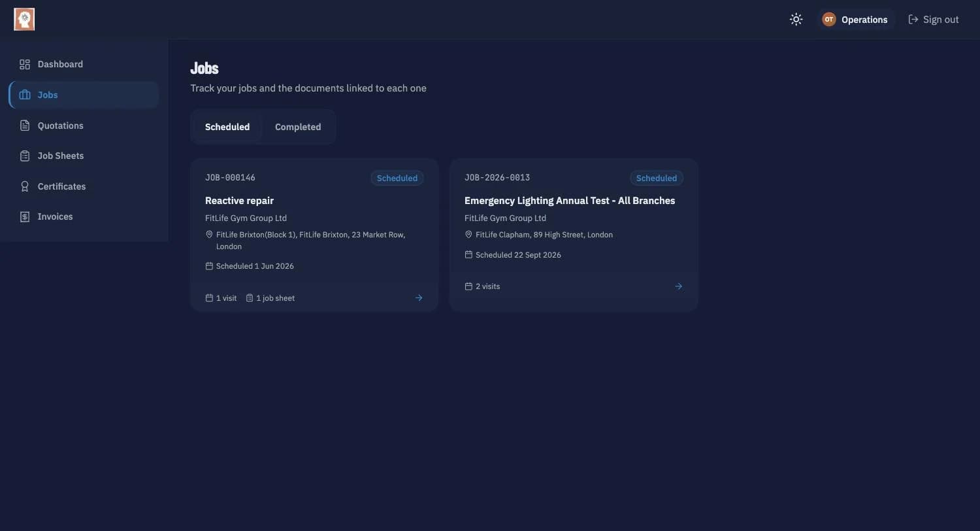This screenshot has height=531, width=980.
Task: Click the Job Sheets clipboard icon
Action: click(25, 156)
